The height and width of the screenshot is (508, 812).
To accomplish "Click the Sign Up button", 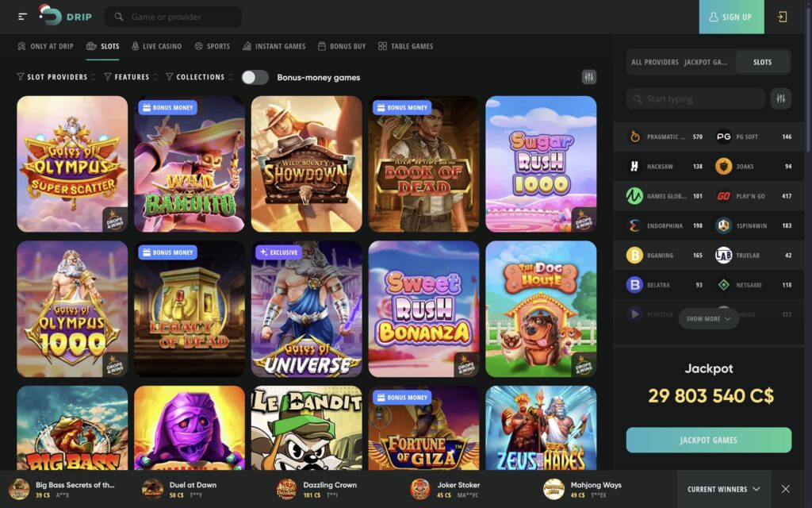I will [x=730, y=17].
